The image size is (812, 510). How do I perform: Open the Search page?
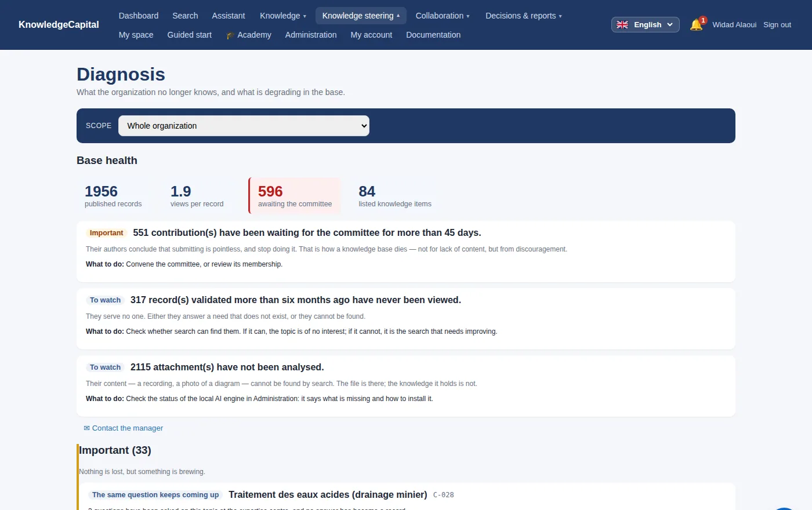tap(185, 16)
